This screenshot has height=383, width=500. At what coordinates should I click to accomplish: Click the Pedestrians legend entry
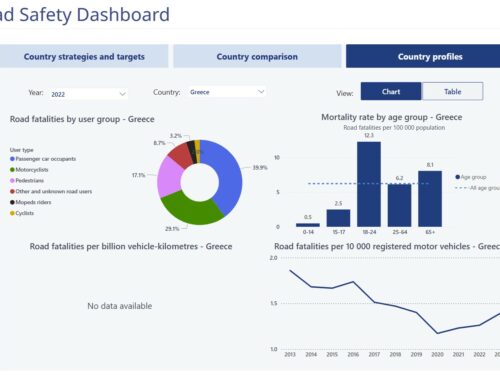click(x=27, y=180)
